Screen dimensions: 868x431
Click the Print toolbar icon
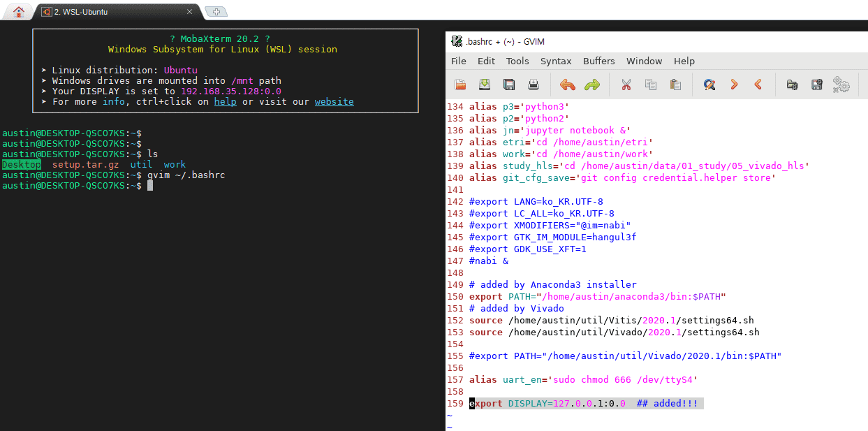pyautogui.click(x=534, y=85)
